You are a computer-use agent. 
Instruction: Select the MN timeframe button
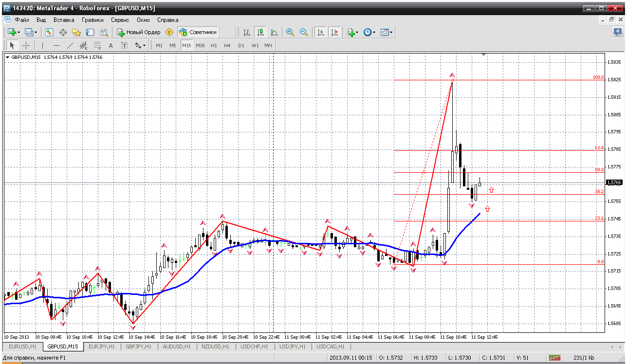[268, 45]
